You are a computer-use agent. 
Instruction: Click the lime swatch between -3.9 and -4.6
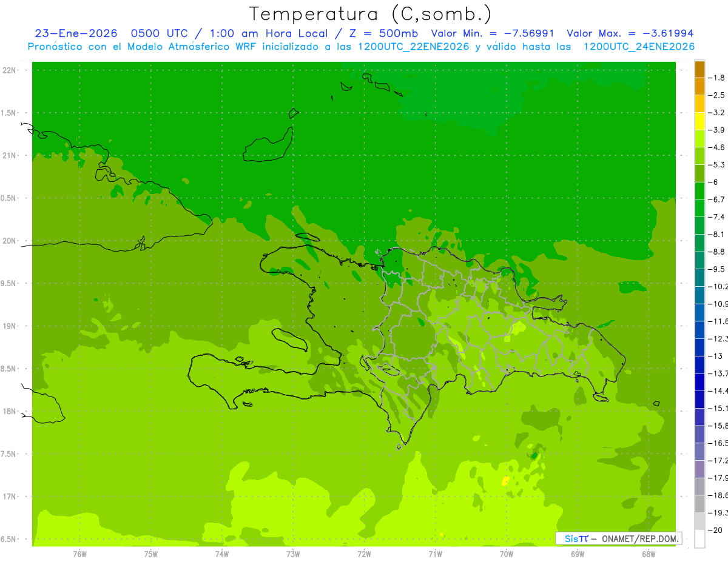pos(699,138)
